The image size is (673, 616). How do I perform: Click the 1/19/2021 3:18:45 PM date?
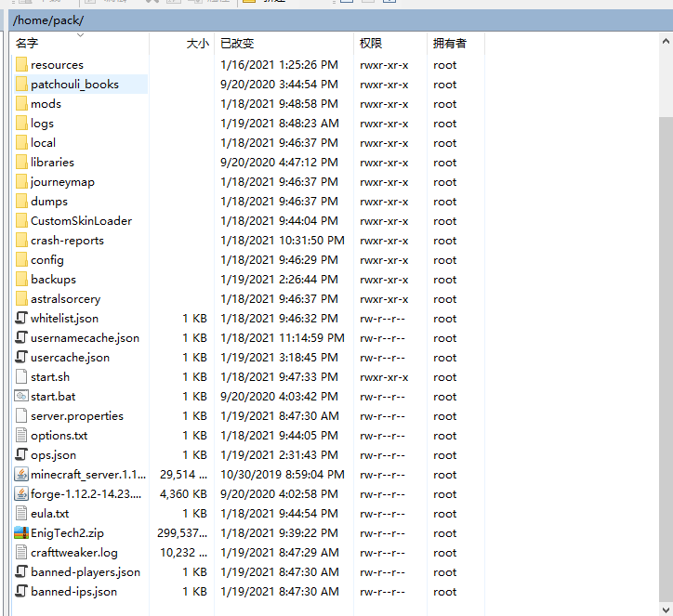(x=280, y=358)
